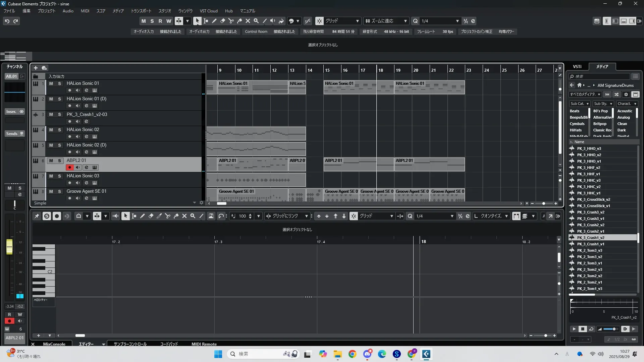Select the Eraser tool in the top toolbar

coord(222,21)
